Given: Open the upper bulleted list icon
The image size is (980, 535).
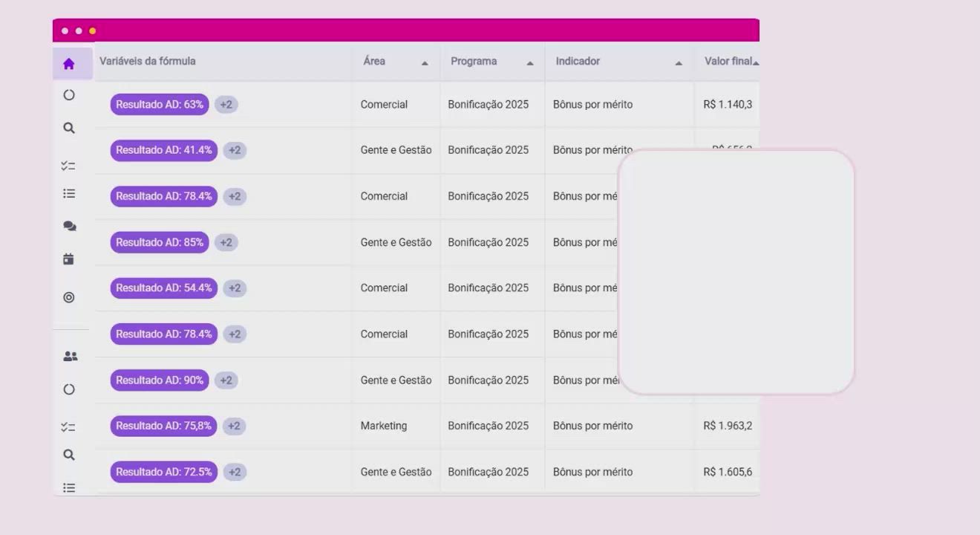Looking at the screenshot, I should click(x=69, y=193).
